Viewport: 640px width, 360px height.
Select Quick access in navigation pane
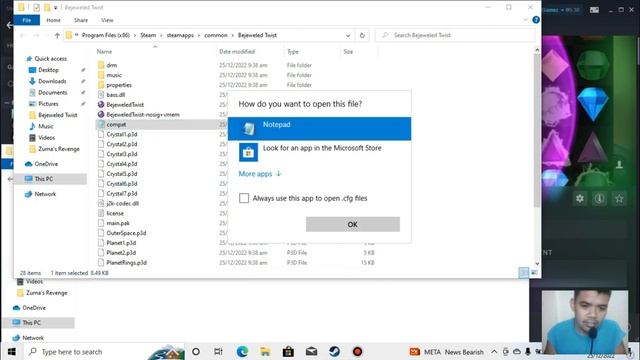pos(51,59)
